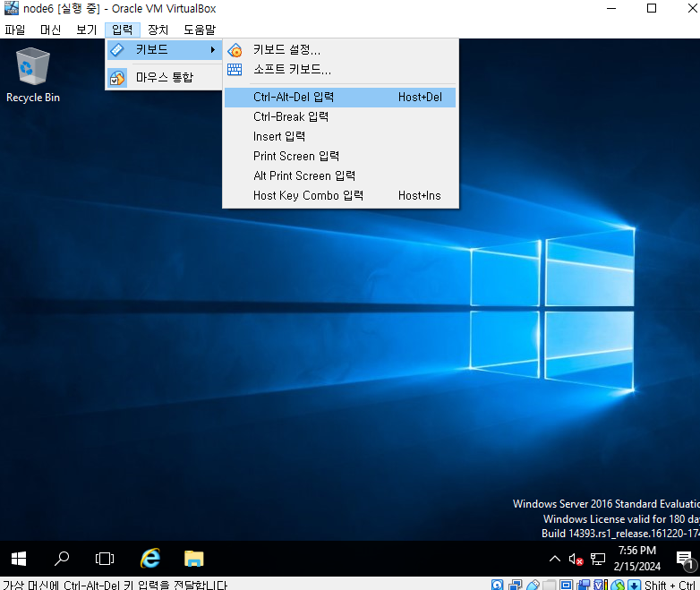Open the 장치 menu
This screenshot has width=700, height=590.
[x=158, y=30]
